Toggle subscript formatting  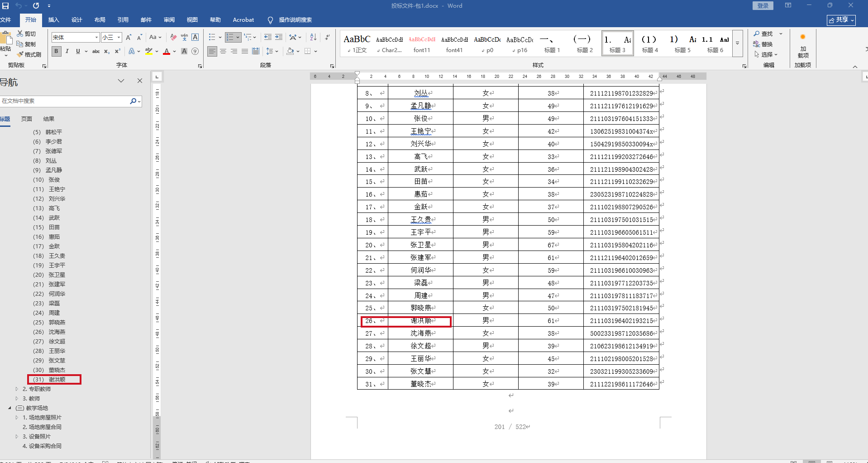pos(107,51)
